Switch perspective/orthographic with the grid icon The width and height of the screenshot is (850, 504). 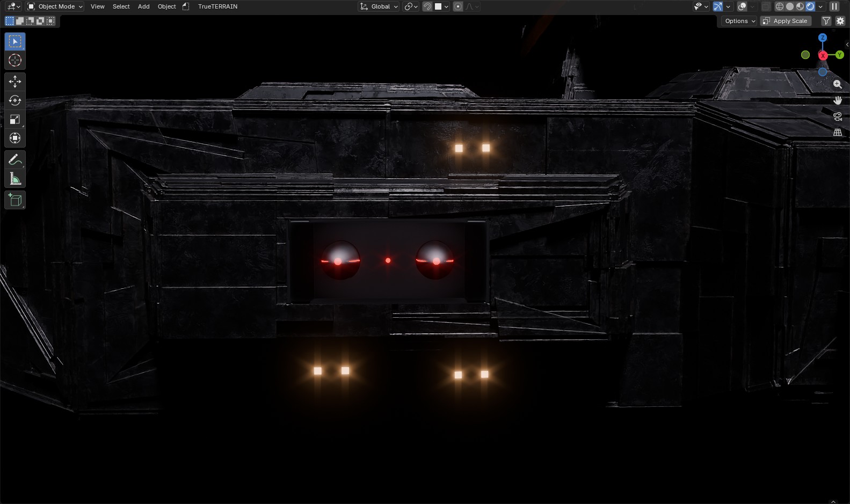coord(838,132)
